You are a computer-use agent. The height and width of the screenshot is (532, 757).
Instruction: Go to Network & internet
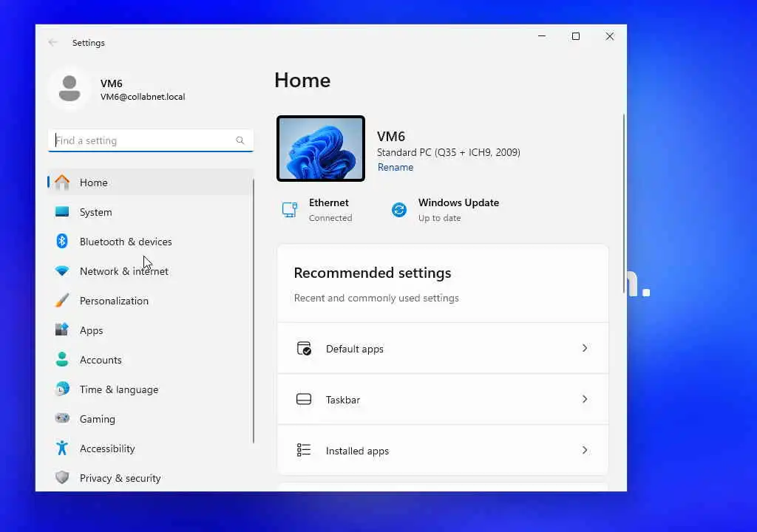(x=151, y=271)
